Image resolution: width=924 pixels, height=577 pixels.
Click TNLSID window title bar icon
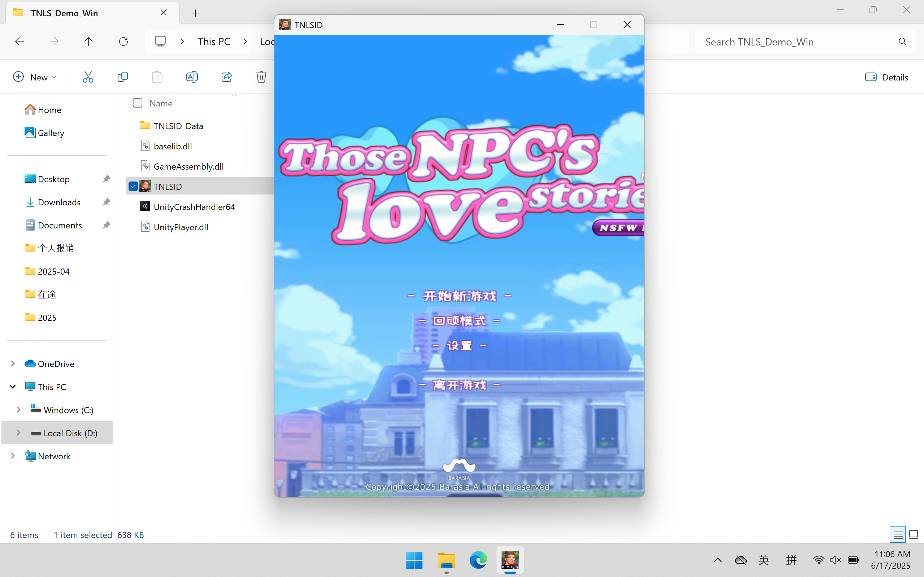click(285, 25)
